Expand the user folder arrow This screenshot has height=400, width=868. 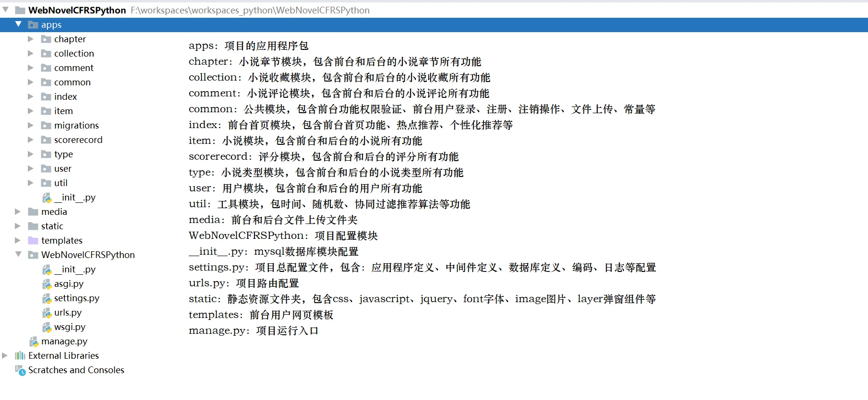tap(31, 168)
